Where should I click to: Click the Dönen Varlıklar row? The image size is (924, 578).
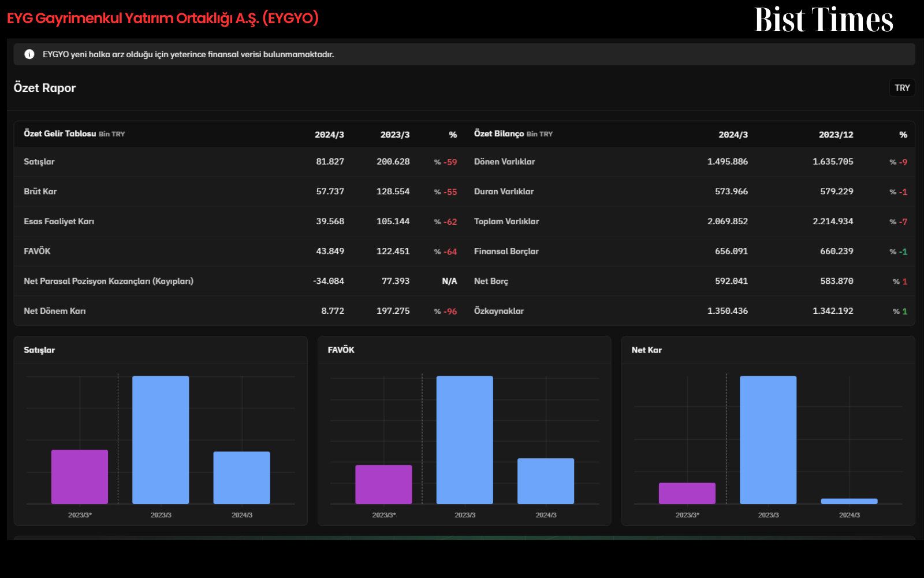pyautogui.click(x=690, y=162)
